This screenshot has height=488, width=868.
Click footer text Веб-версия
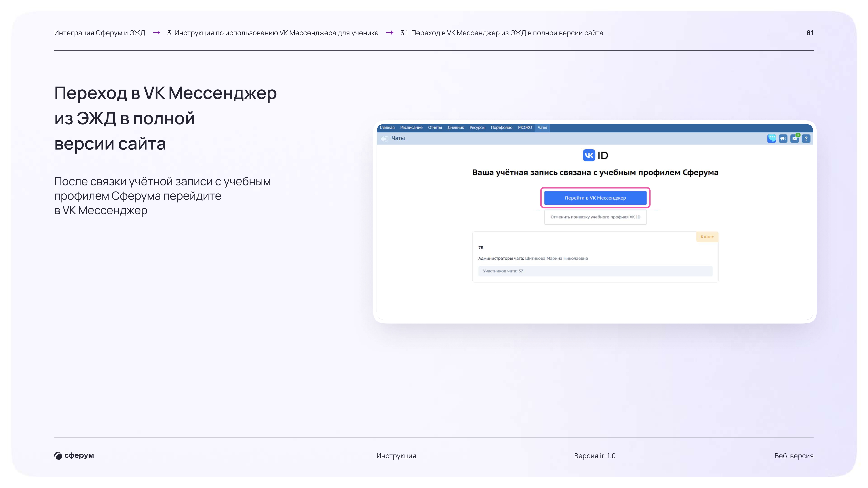pyautogui.click(x=794, y=456)
